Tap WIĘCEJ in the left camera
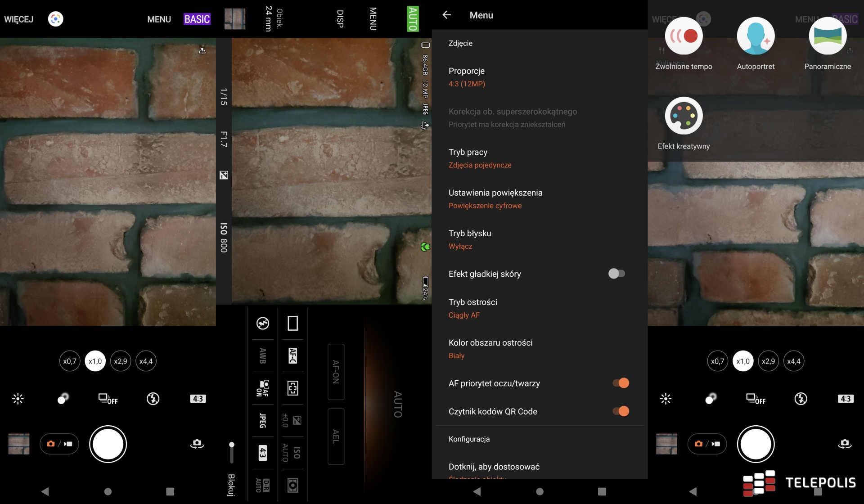 tap(19, 19)
